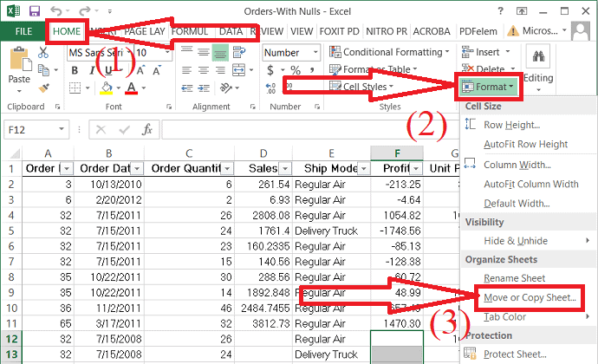Click the Redo arrow icon
Viewport: 598px width, 364px height.
point(85,11)
